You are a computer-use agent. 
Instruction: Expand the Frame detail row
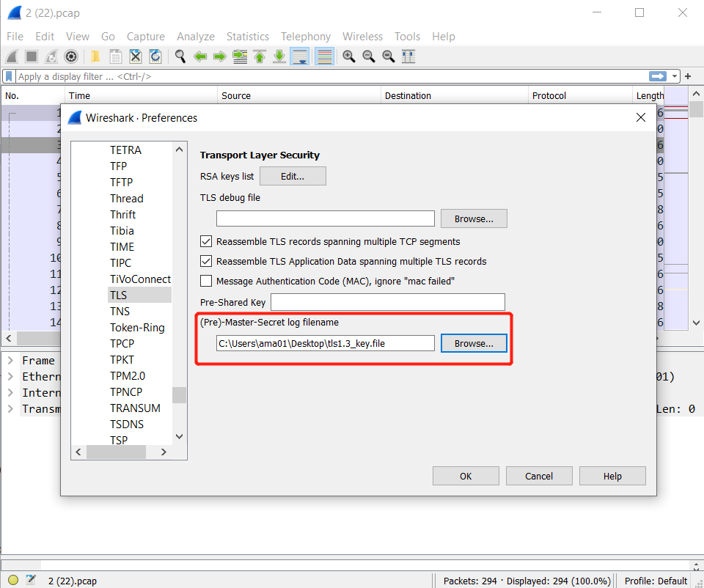tap(11, 361)
